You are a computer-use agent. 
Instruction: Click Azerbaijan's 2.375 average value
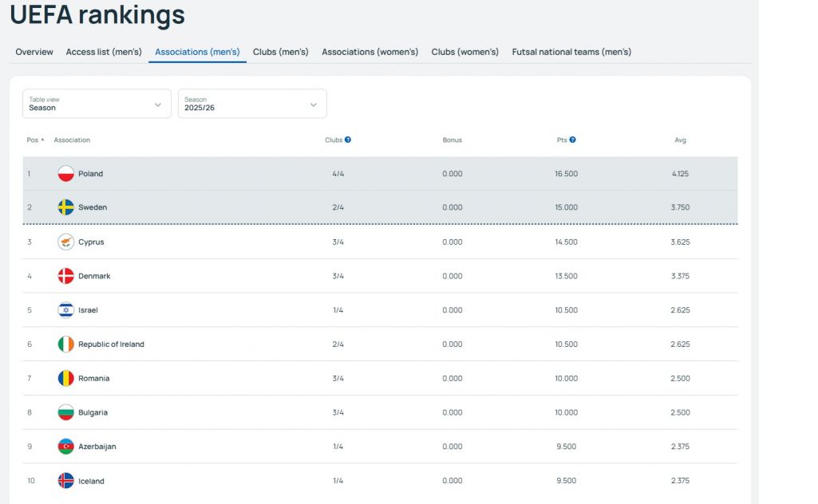click(680, 446)
